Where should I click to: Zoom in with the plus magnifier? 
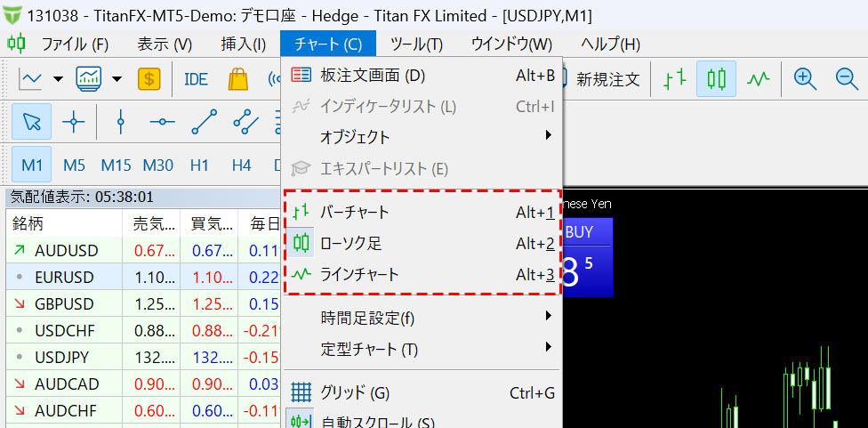805,79
